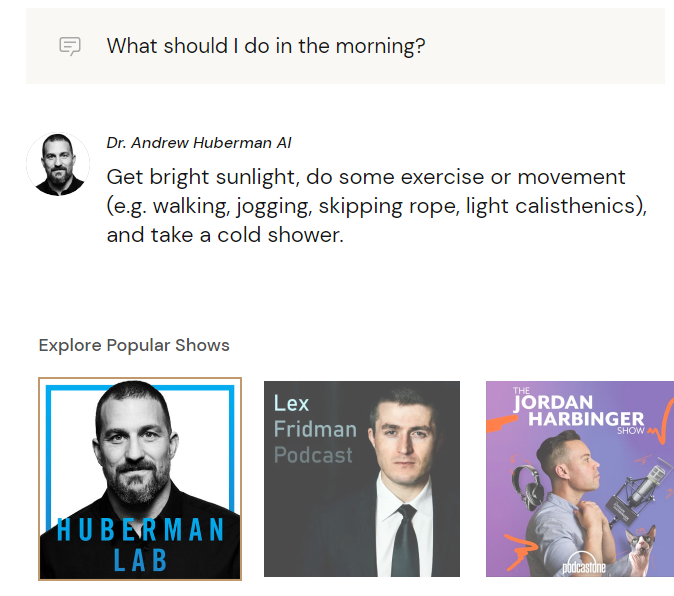Screen dimensions: 674x596
Task: Click the answer line ending "light calisthenics"
Action: click(x=376, y=207)
